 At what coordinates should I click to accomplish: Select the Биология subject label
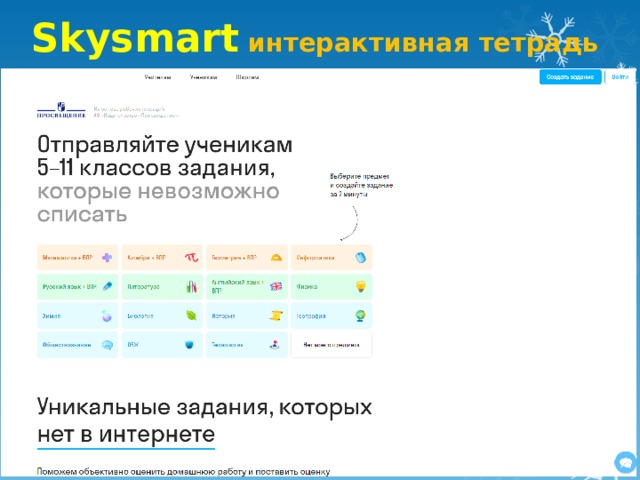(x=140, y=316)
